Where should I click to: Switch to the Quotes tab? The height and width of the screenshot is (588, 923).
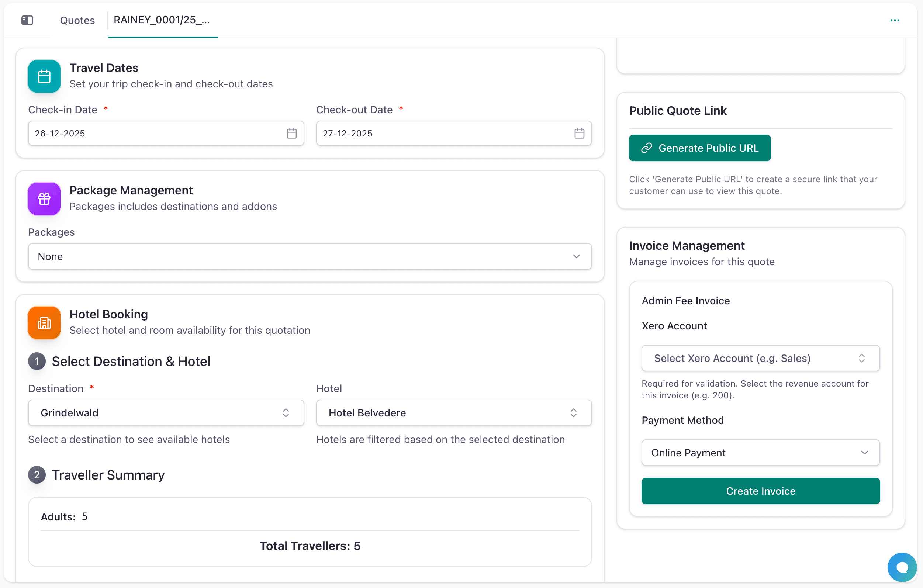click(x=77, y=20)
